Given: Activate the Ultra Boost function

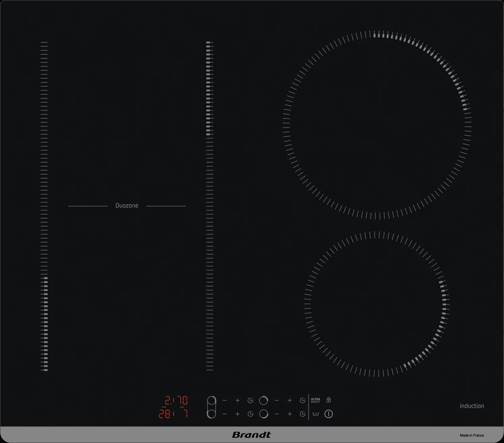Looking at the screenshot, I should tap(315, 401).
